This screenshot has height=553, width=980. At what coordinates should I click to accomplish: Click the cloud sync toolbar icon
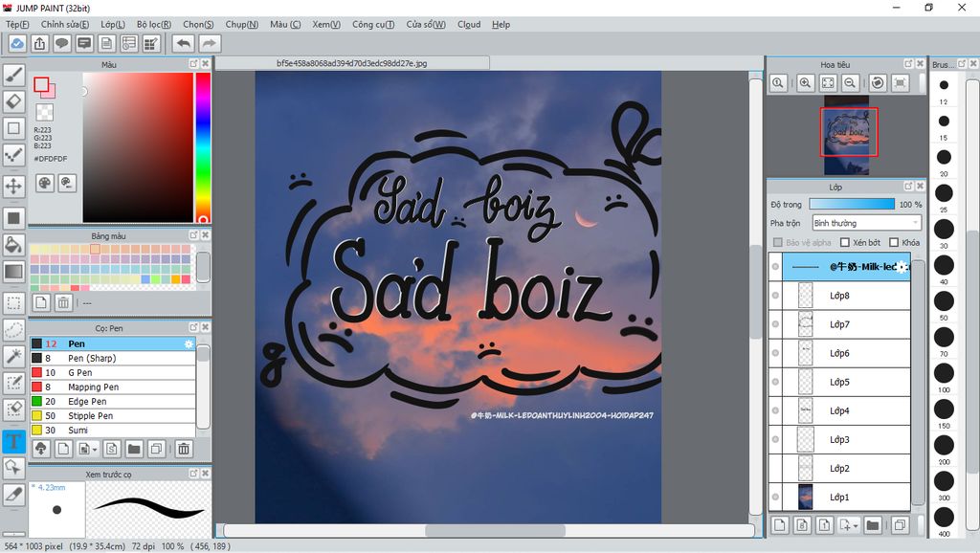tap(17, 43)
